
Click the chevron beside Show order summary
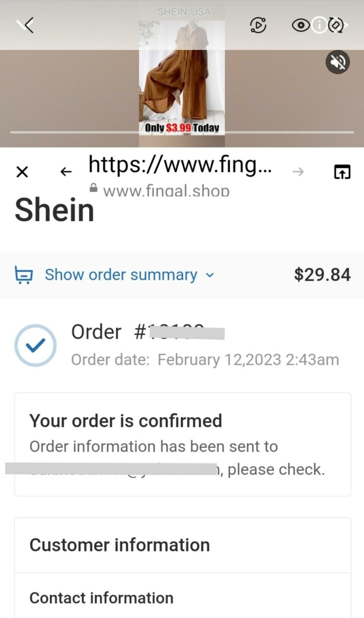coord(210,275)
